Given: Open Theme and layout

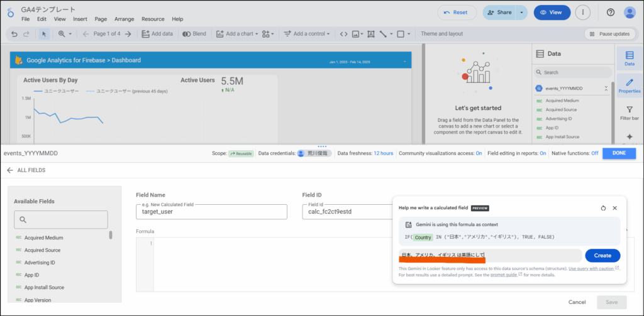Looking at the screenshot, I should [x=441, y=34].
